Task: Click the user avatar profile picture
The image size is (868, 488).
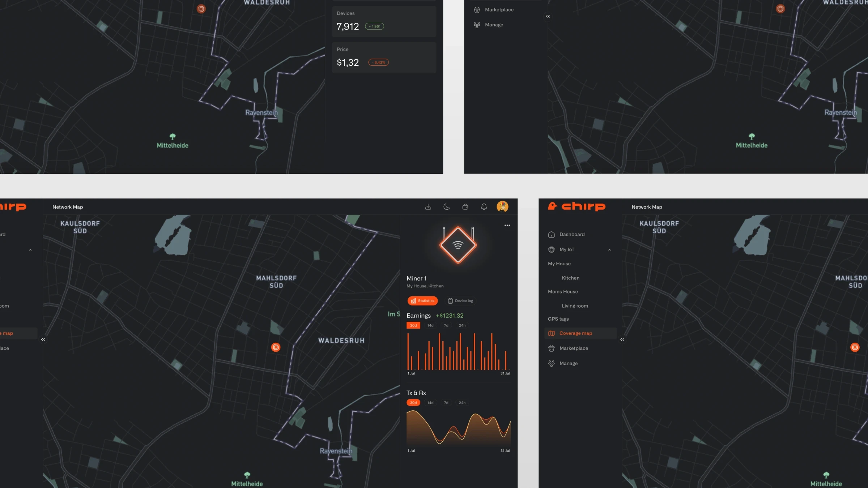Action: (502, 206)
